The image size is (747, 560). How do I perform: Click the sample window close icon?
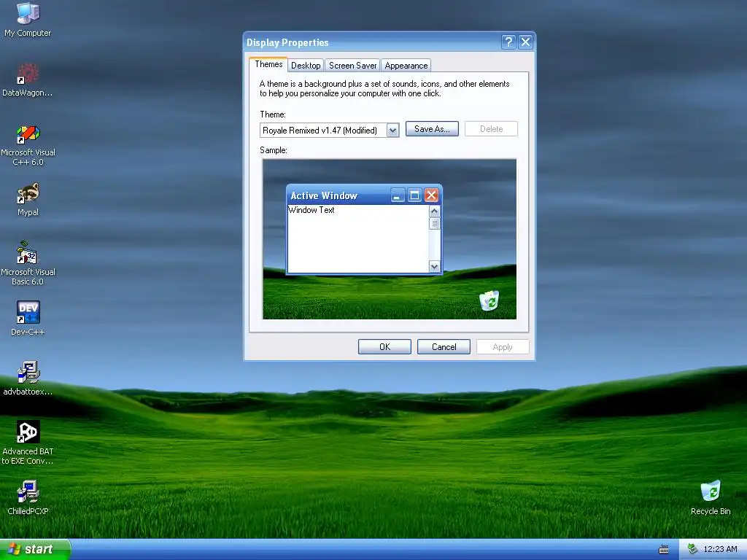pos(431,195)
